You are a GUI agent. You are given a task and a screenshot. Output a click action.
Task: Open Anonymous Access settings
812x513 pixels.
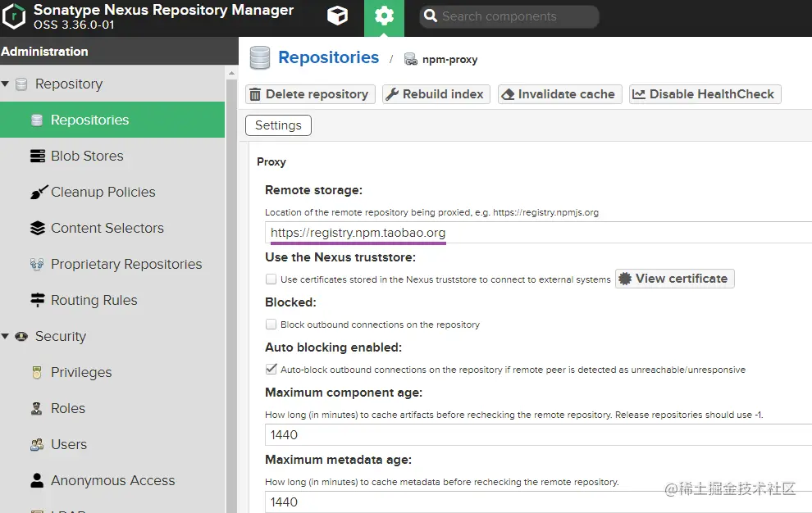(112, 480)
